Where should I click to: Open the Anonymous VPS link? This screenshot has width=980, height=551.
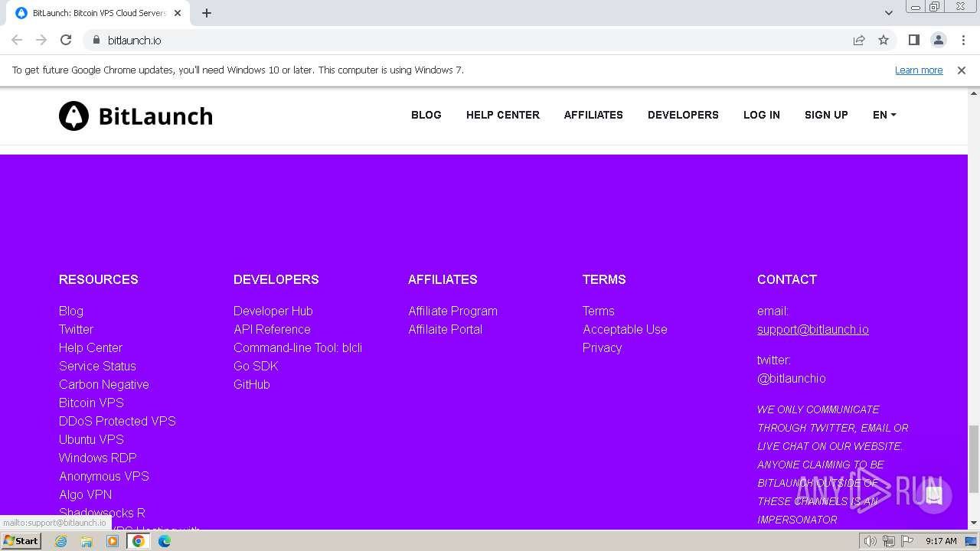104,476
